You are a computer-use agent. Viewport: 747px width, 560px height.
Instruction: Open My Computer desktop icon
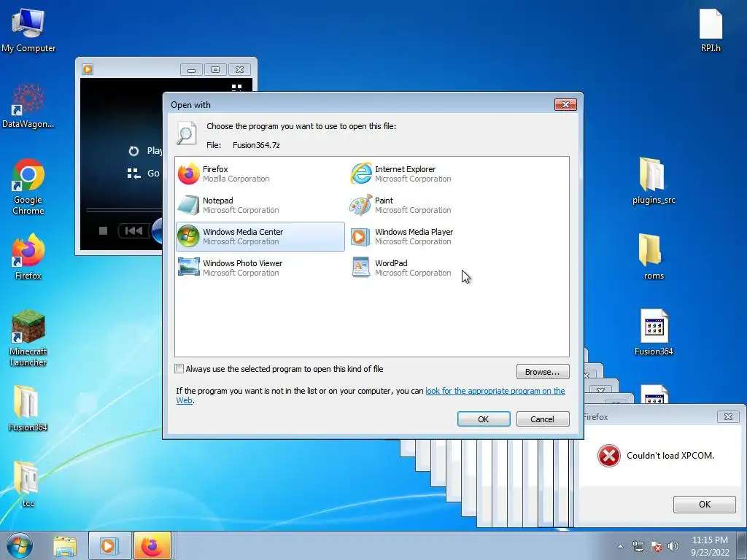click(x=28, y=31)
